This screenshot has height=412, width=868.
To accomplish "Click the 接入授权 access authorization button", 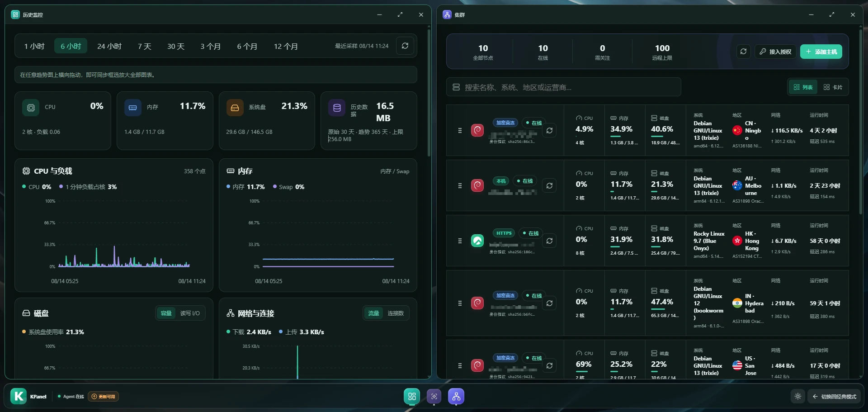I will tap(775, 52).
